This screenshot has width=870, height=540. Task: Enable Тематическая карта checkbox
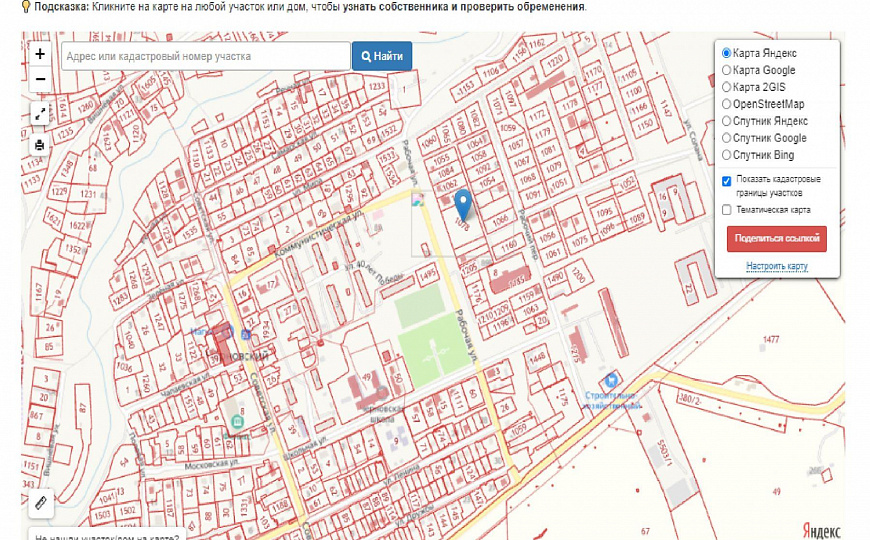pyautogui.click(x=727, y=210)
